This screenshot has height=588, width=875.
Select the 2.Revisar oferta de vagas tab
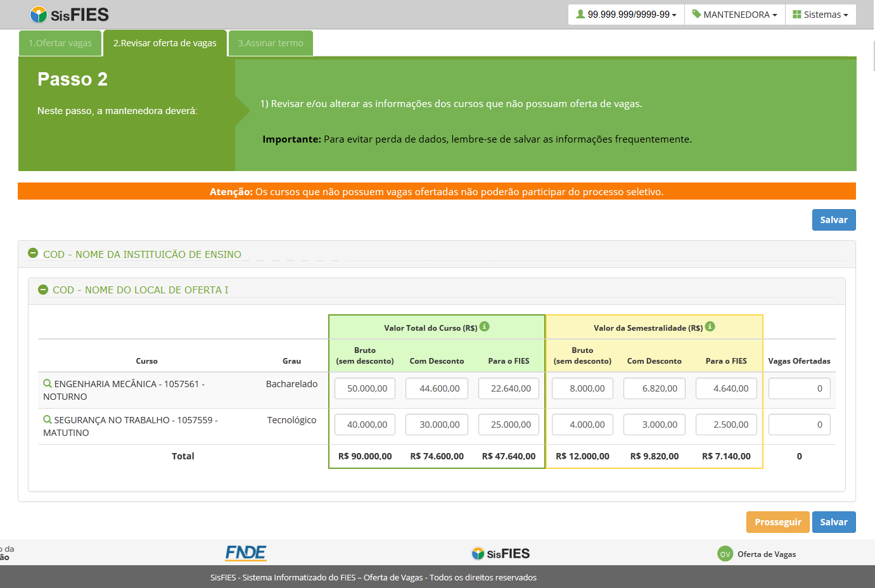[165, 43]
